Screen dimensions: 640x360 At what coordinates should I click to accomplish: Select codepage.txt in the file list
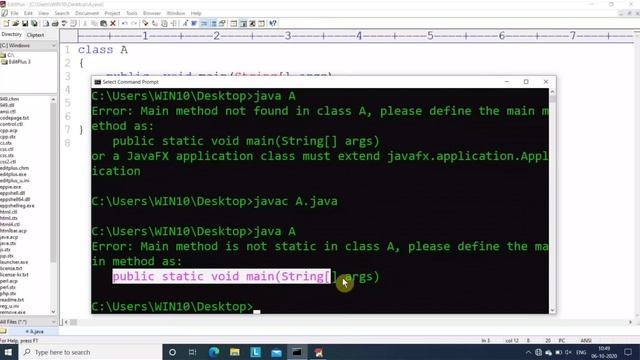[x=14, y=118]
